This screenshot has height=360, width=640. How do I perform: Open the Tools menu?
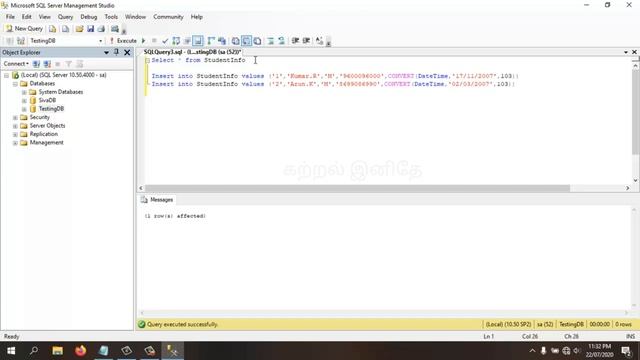111,17
